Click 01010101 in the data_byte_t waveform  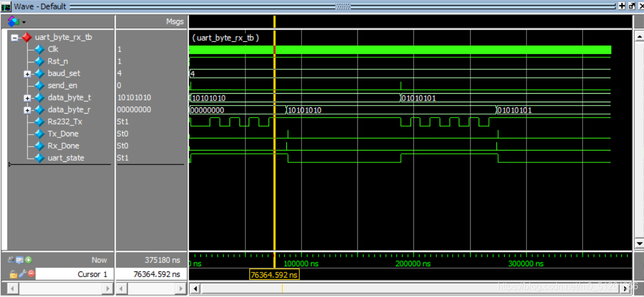coord(419,98)
